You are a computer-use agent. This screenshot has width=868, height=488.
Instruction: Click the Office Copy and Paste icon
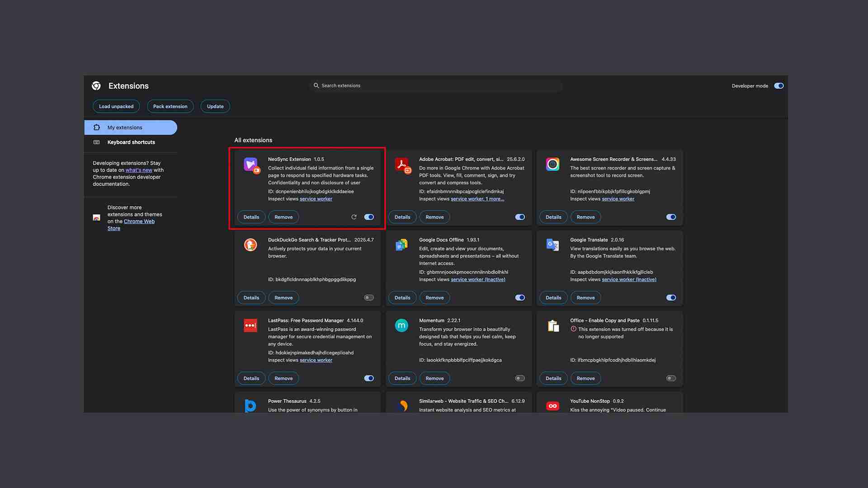click(x=553, y=325)
